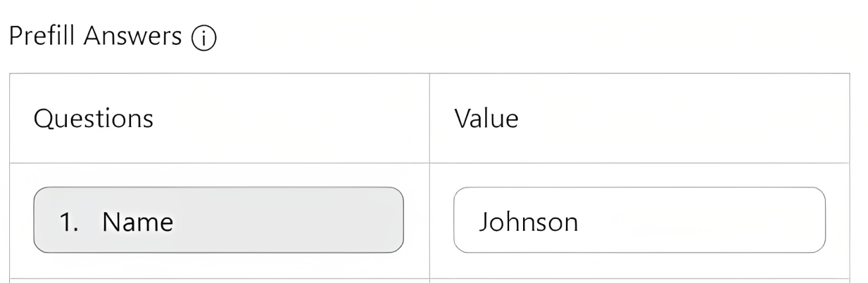The width and height of the screenshot is (868, 283).
Task: Click the Johnson value input field
Action: pos(640,220)
